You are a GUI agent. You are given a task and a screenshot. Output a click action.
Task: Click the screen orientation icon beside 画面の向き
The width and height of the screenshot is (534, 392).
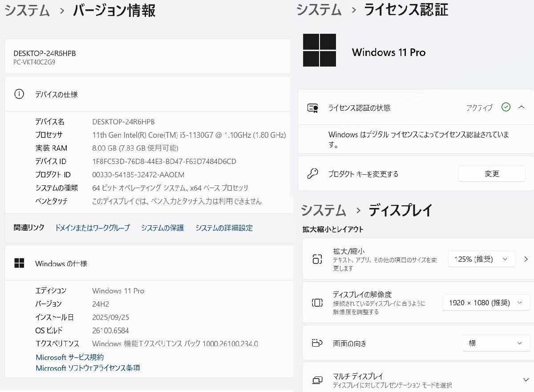click(316, 343)
